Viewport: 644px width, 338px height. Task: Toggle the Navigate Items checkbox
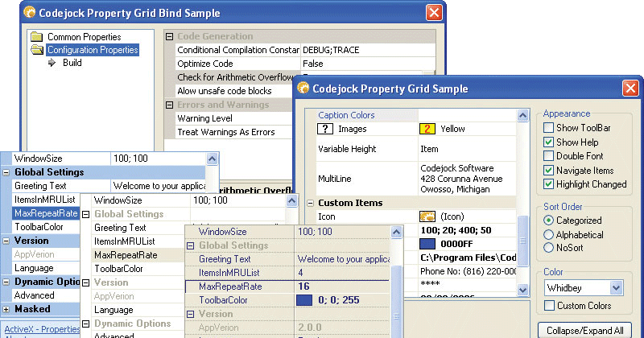coord(548,170)
